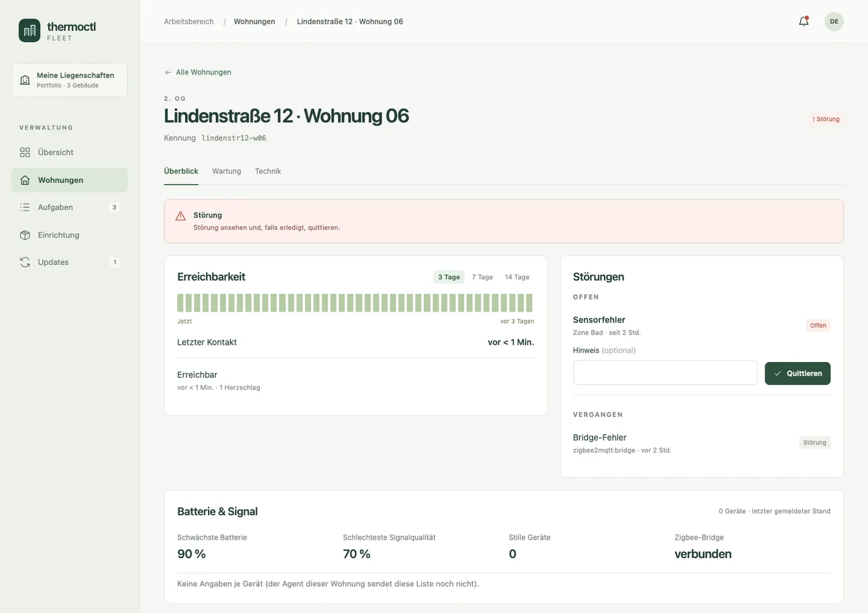Click the Quittieren button
Screen dimensions: 868x613
click(x=797, y=374)
